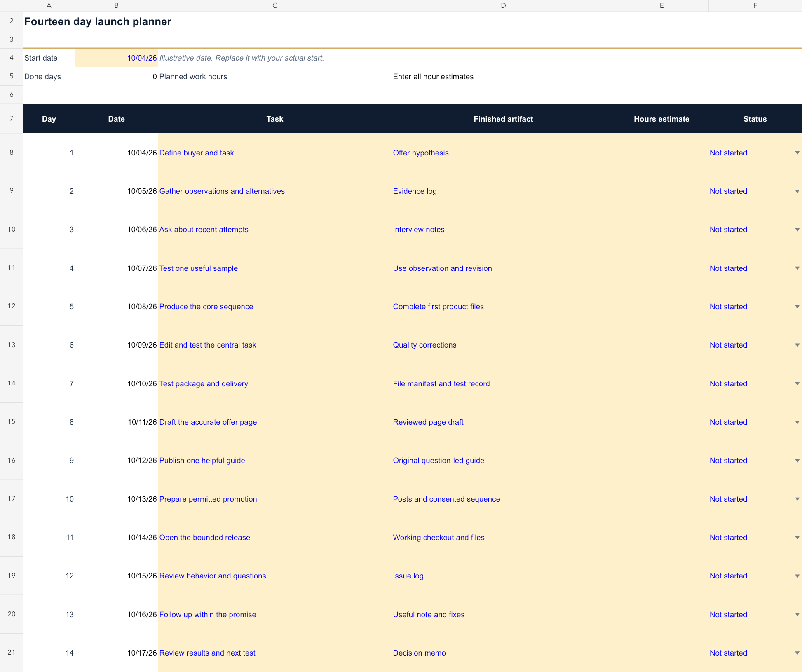Expand the status arrow in the Interview notes row
The width and height of the screenshot is (802, 672).
797,230
